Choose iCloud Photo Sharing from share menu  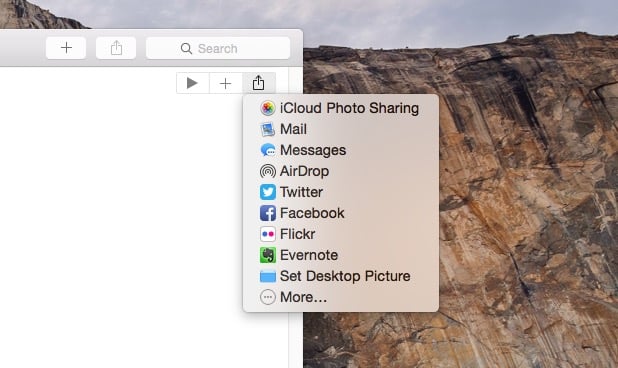(x=341, y=108)
